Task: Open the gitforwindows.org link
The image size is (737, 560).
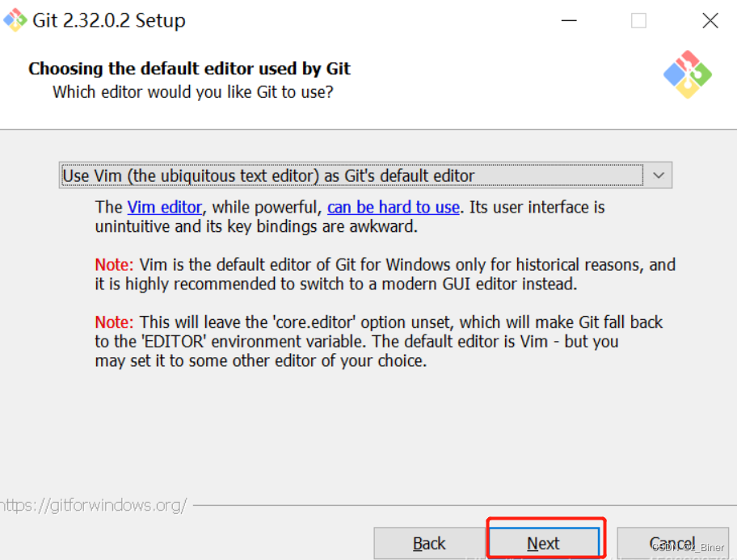Action: pyautogui.click(x=94, y=506)
